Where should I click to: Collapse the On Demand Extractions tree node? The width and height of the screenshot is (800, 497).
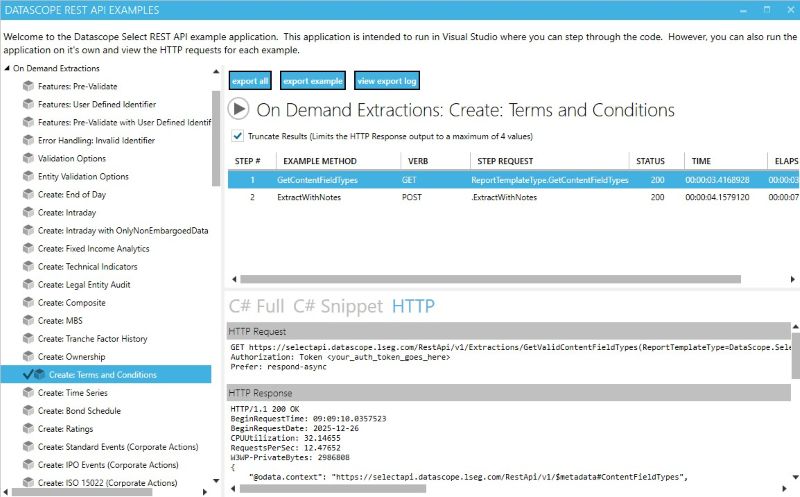click(8, 69)
